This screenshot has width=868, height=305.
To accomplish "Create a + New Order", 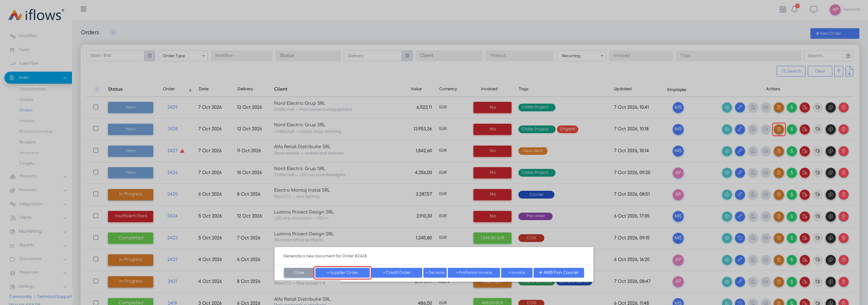I will tap(834, 33).
